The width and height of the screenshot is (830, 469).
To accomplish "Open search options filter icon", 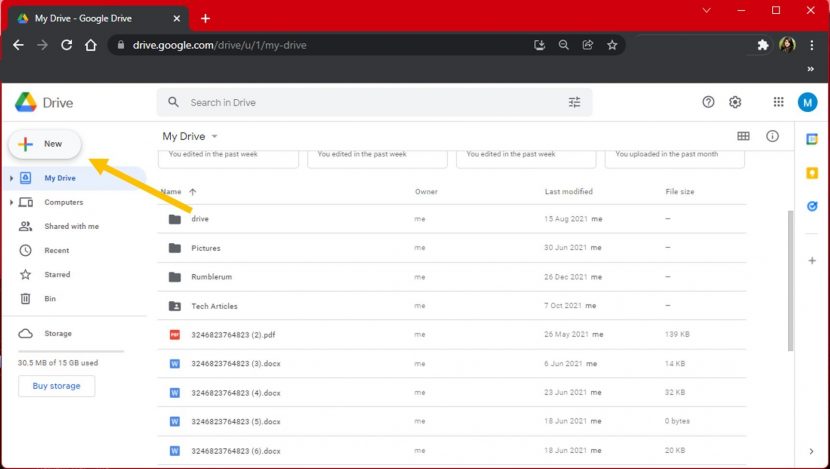I will point(574,102).
